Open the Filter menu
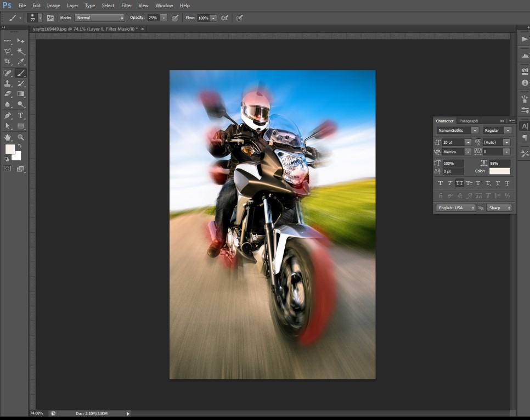 (126, 5)
